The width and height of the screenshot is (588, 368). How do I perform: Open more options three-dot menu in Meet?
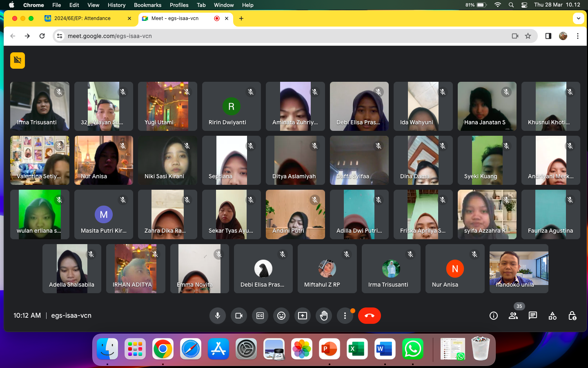tap(345, 316)
